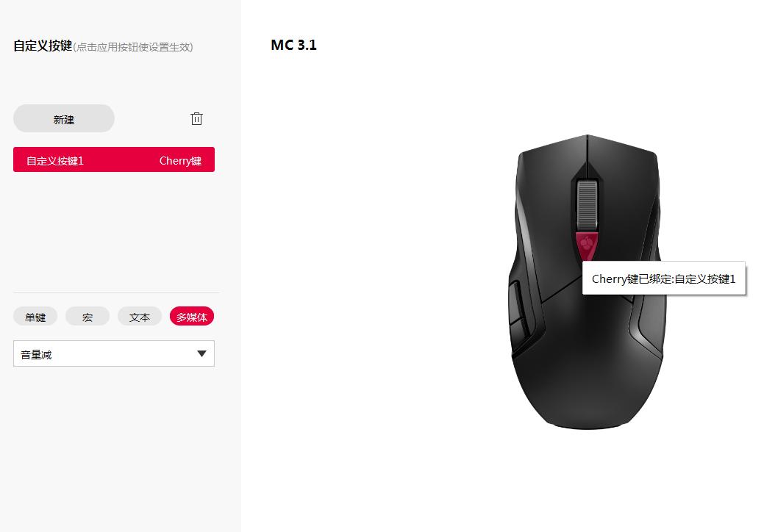This screenshot has width=764, height=532.
Task: Click the 自定义按键 heading
Action: 43,46
